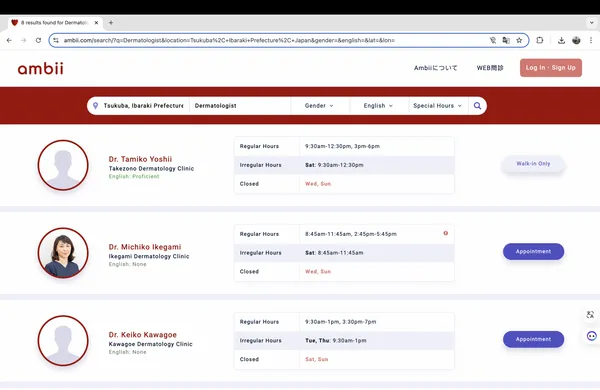Image resolution: width=600 pixels, height=390 pixels.
Task: Click the Log In · Sign Up button
Action: (x=551, y=68)
